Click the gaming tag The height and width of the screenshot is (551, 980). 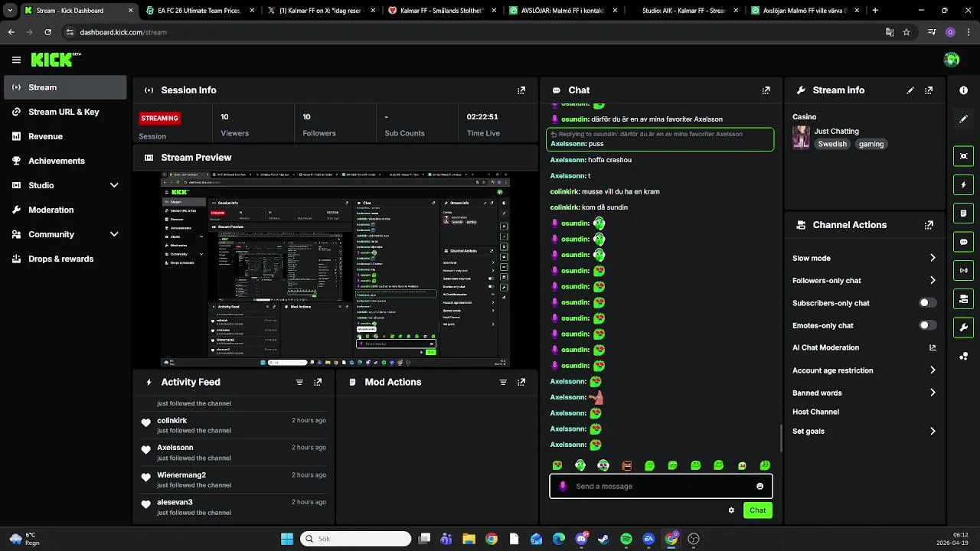871,144
